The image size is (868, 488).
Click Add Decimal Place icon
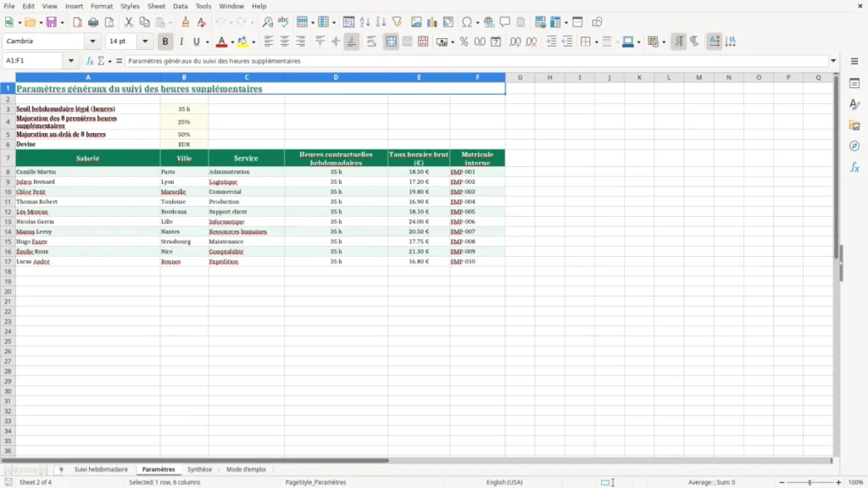click(x=515, y=42)
